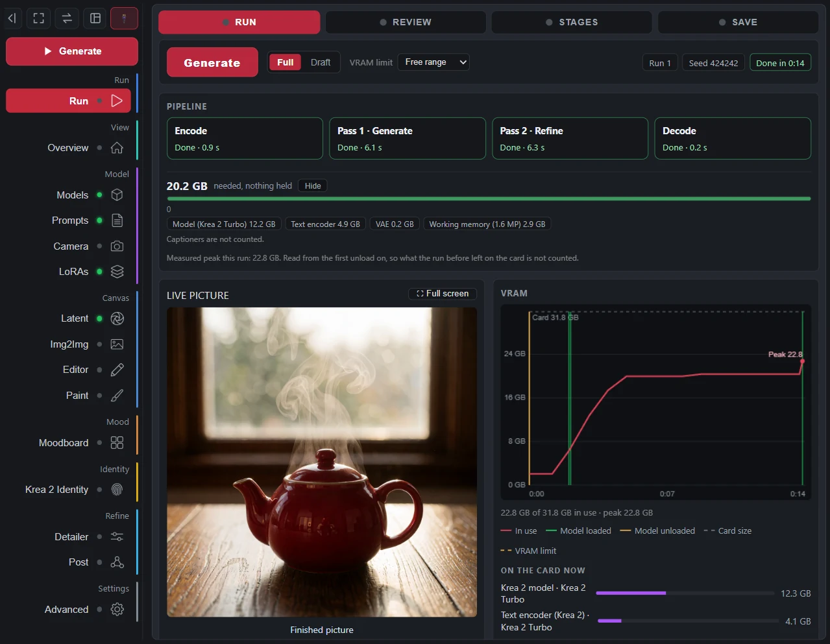Collapse the sidebar with the arrow-bar icon
The height and width of the screenshot is (644, 830).
12,18
